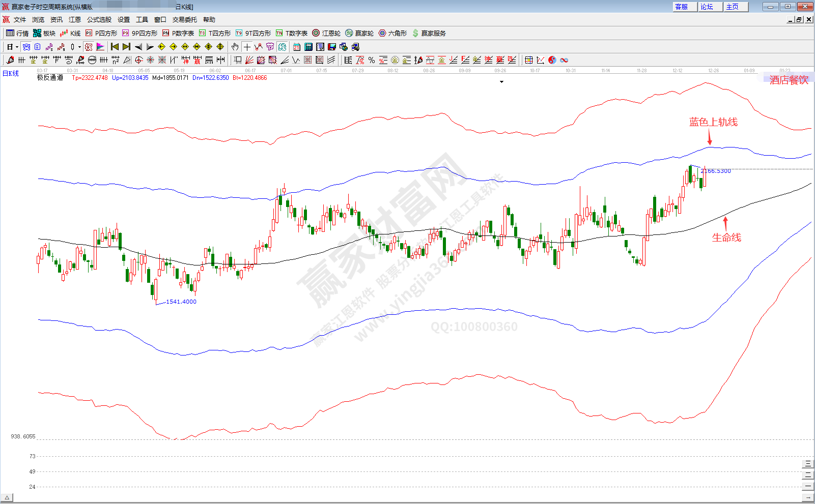Image resolution: width=815 pixels, height=504 pixels.
Task: Click the calculator icon in toolbar
Action: 308,47
